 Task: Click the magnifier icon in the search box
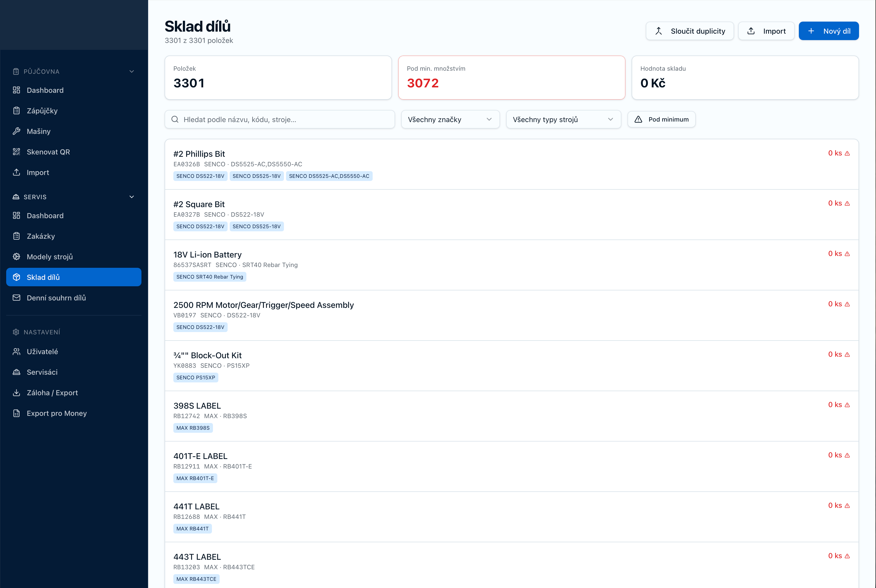pos(175,119)
